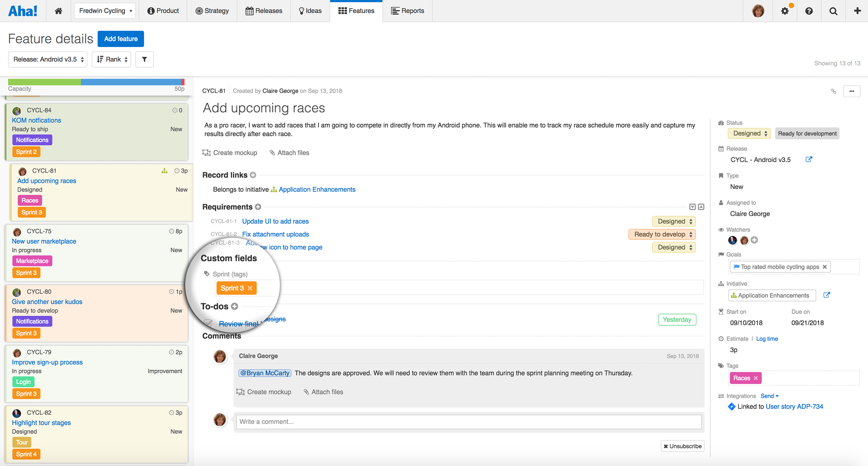Open the Release: Android v3.5 filter dropdown
The height and width of the screenshot is (466, 868).
(x=48, y=59)
